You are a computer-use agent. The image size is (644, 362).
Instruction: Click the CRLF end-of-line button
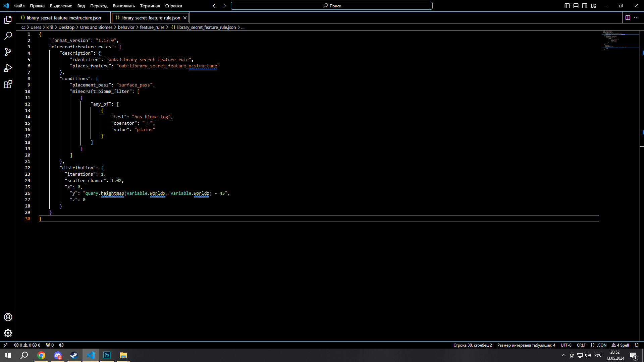click(x=581, y=345)
